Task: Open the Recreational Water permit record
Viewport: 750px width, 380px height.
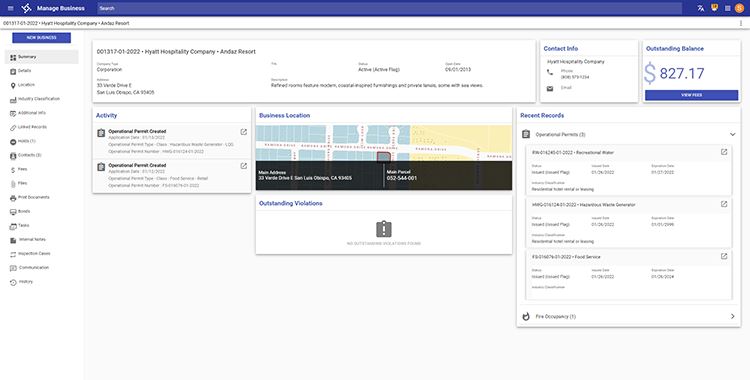Action: click(724, 152)
